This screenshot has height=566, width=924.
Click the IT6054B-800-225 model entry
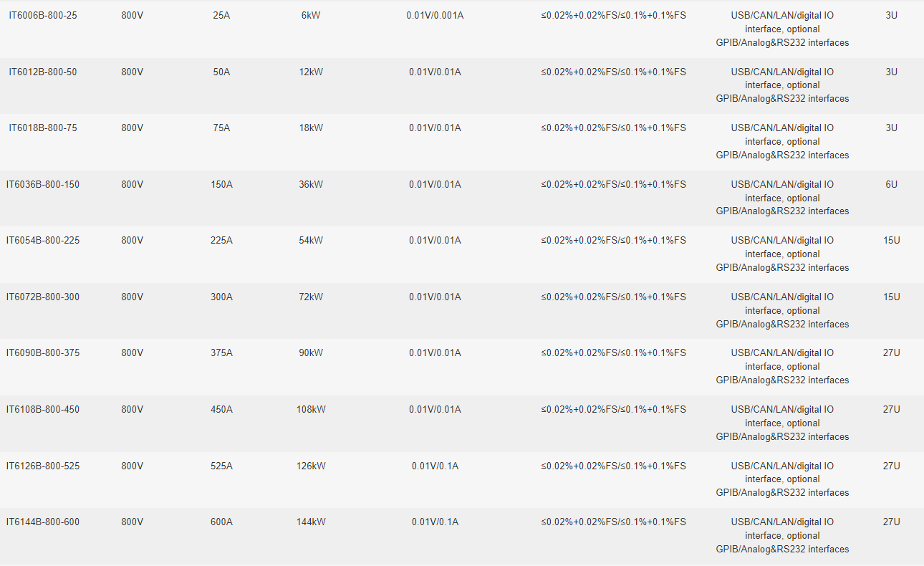click(43, 240)
